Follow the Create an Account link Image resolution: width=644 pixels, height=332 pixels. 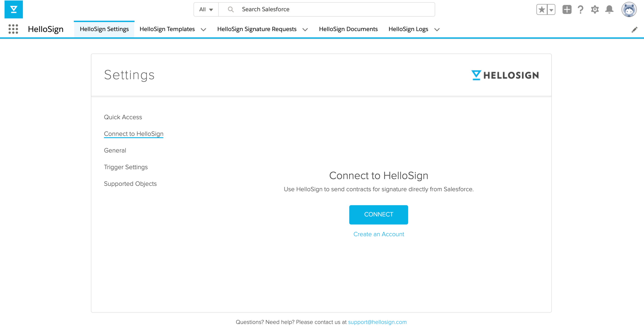[378, 234]
